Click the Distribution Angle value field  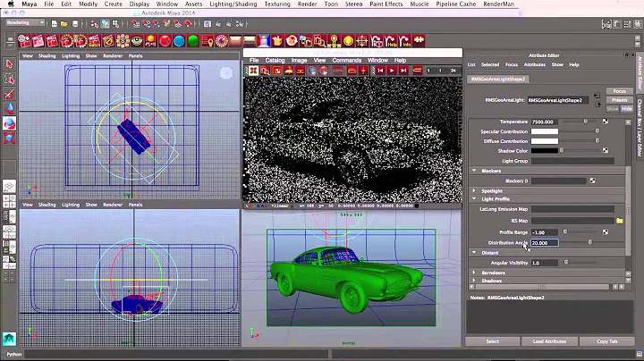[x=545, y=243]
